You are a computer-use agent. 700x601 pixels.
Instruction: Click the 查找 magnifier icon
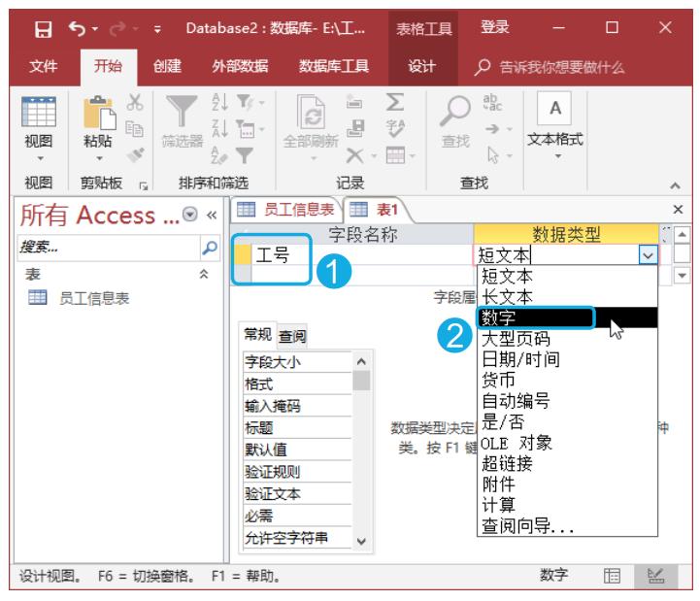[x=455, y=112]
